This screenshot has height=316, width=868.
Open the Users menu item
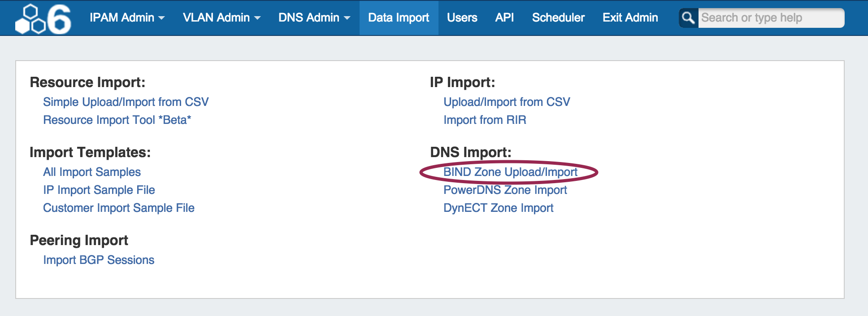click(x=462, y=18)
